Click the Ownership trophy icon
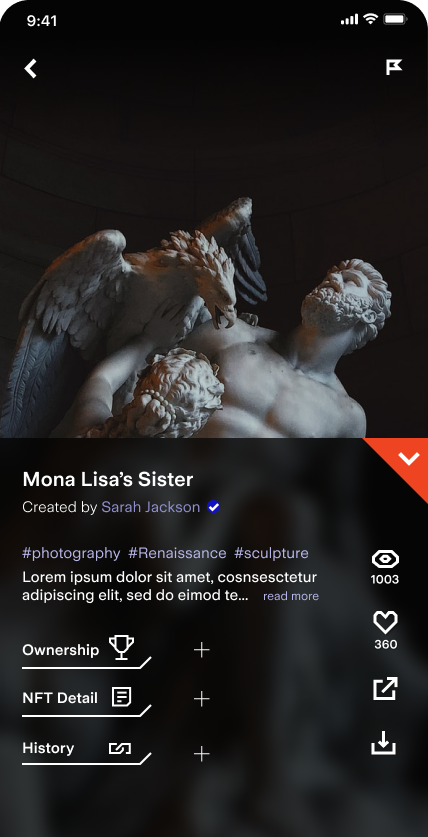 (x=122, y=648)
